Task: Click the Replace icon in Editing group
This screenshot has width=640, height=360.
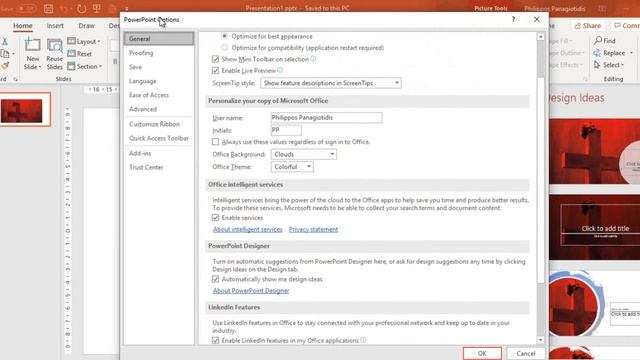Action: [x=597, y=53]
